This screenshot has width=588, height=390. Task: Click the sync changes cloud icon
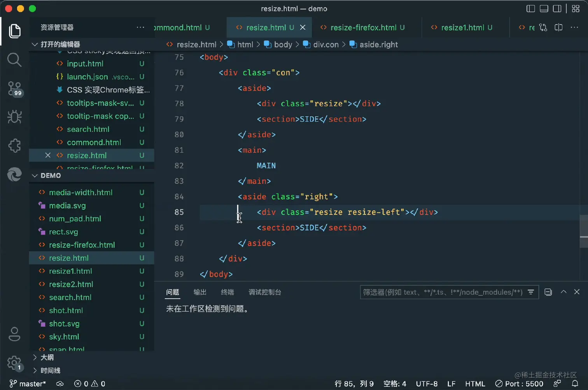tap(60, 384)
